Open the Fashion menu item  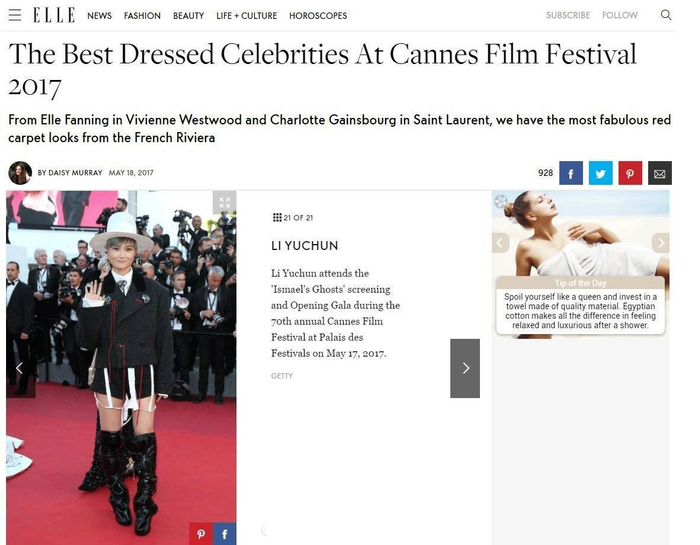click(x=142, y=16)
